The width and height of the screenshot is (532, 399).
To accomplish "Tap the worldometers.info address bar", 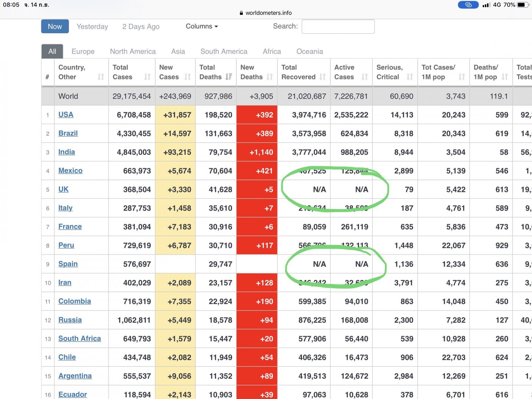I will [x=266, y=13].
